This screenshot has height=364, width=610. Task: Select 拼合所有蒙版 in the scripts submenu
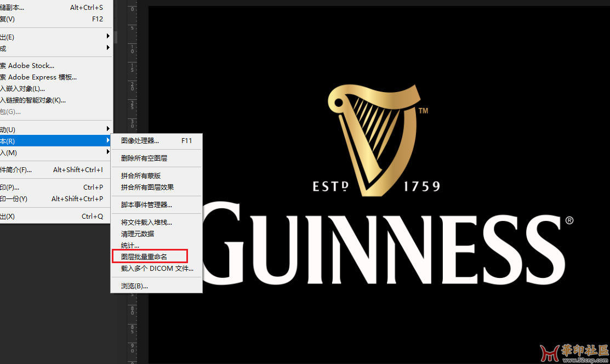click(156, 175)
